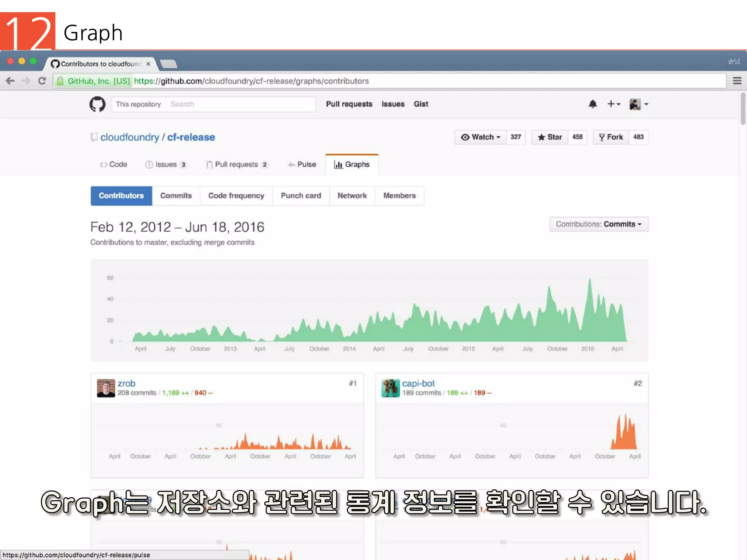Expand the plus create-new dropdown
Screen dimensions: 747x560
[614, 104]
